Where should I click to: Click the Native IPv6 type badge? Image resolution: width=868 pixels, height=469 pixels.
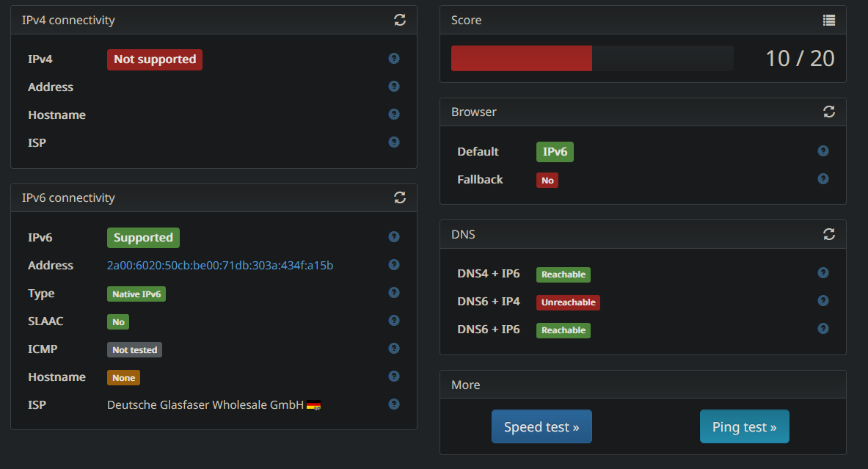tap(136, 294)
